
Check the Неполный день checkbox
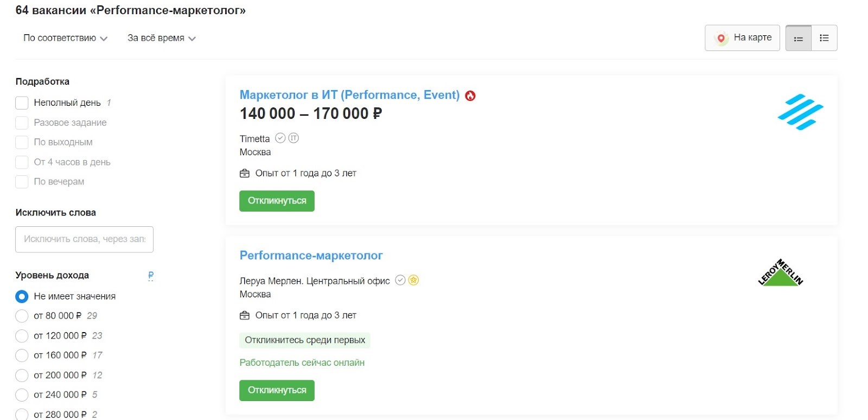click(22, 103)
